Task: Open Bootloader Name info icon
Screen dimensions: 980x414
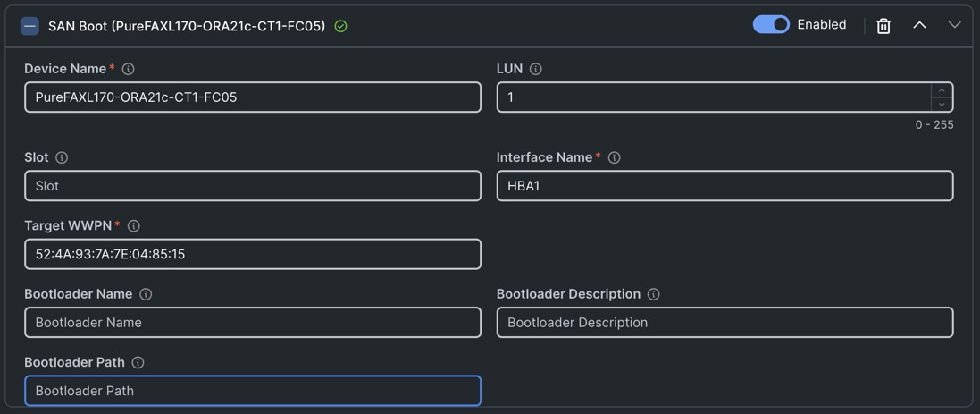Action: (146, 294)
